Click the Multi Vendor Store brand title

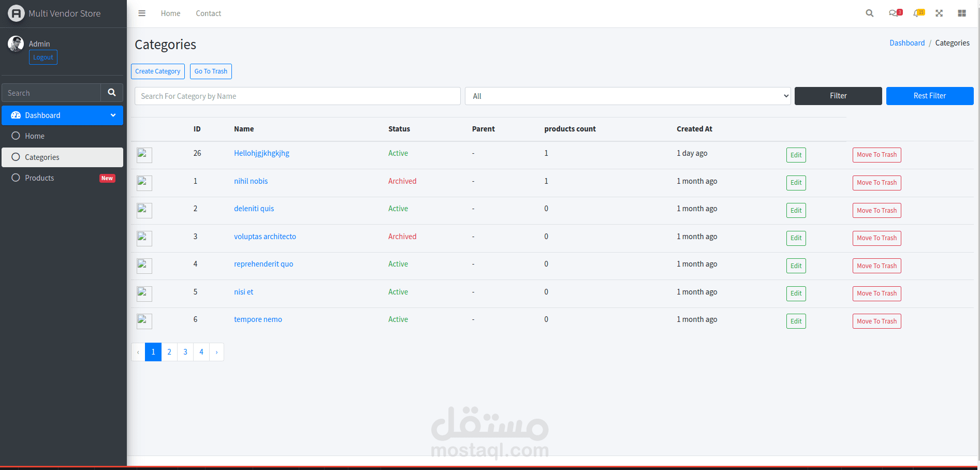pyautogui.click(x=65, y=13)
